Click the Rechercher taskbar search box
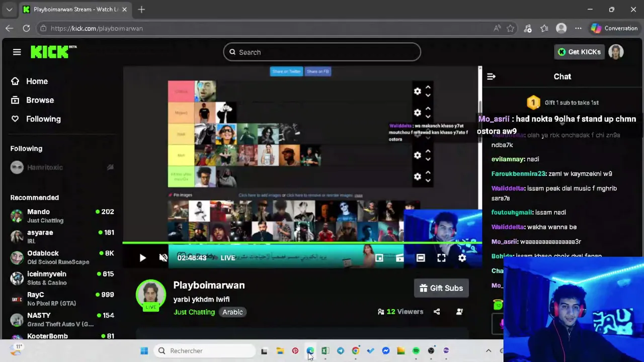The image size is (644, 362). pyautogui.click(x=205, y=351)
